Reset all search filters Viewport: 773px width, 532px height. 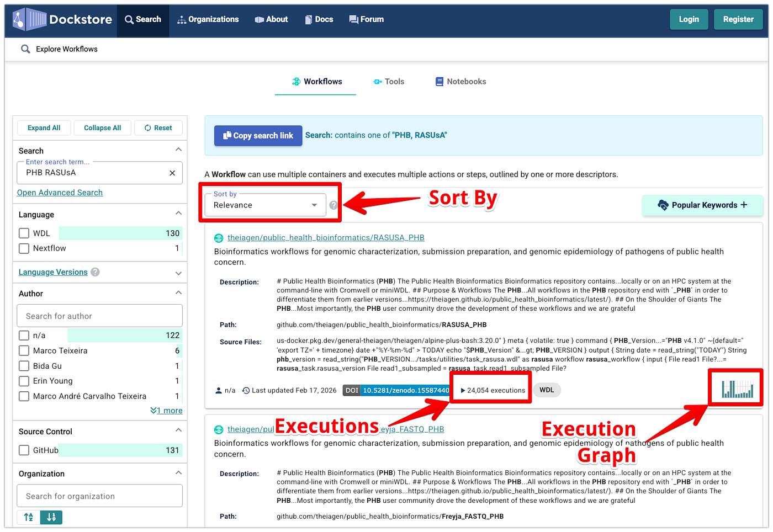coord(158,128)
